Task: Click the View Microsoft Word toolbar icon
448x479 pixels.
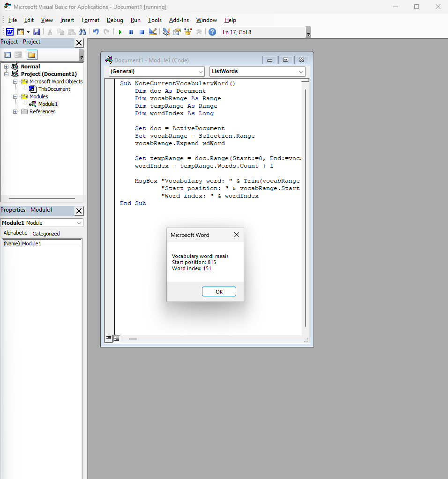Action: (10, 32)
